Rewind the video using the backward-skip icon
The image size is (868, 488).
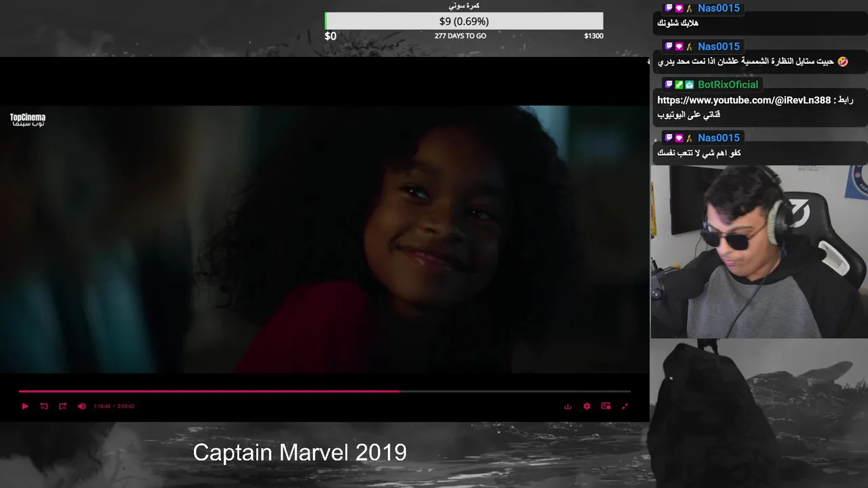(x=44, y=406)
